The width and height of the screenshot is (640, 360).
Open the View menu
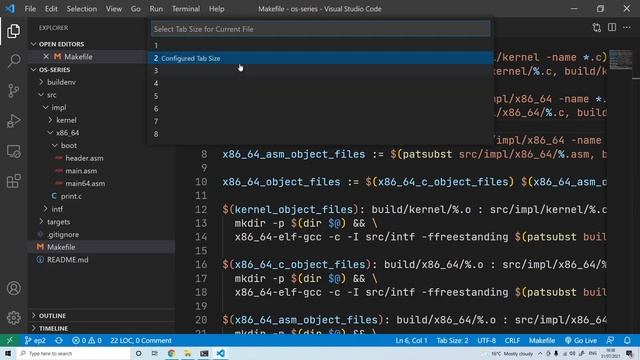113,9
